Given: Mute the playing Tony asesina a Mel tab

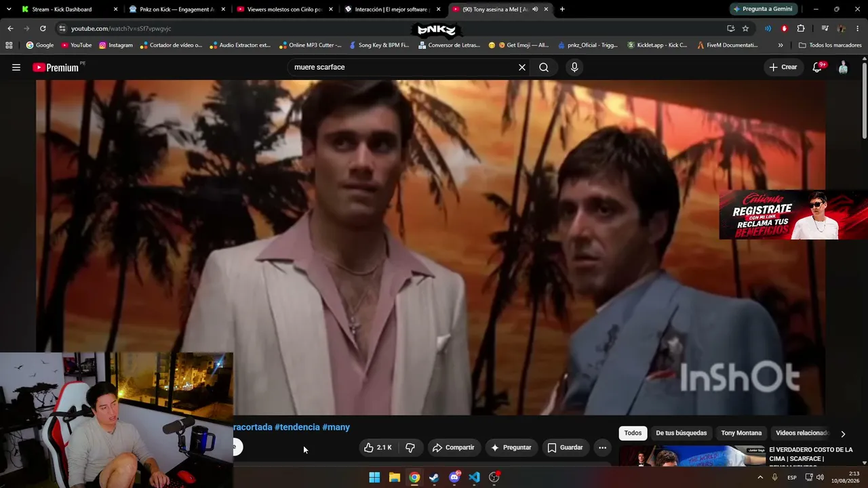Looking at the screenshot, I should (535, 9).
